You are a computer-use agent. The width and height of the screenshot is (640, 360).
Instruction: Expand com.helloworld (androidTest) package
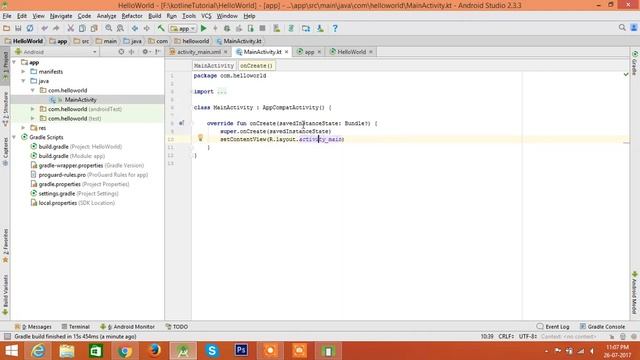[x=33, y=109]
